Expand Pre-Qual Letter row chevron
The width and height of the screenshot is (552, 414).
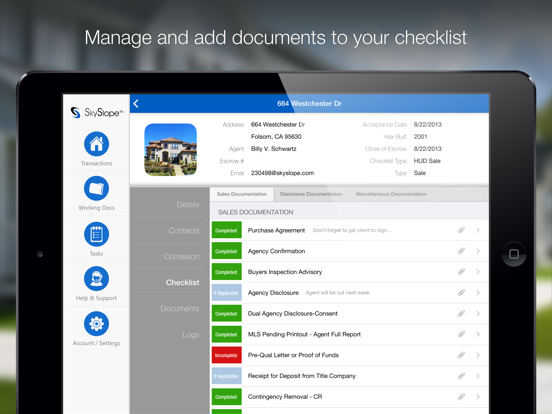pyautogui.click(x=478, y=355)
